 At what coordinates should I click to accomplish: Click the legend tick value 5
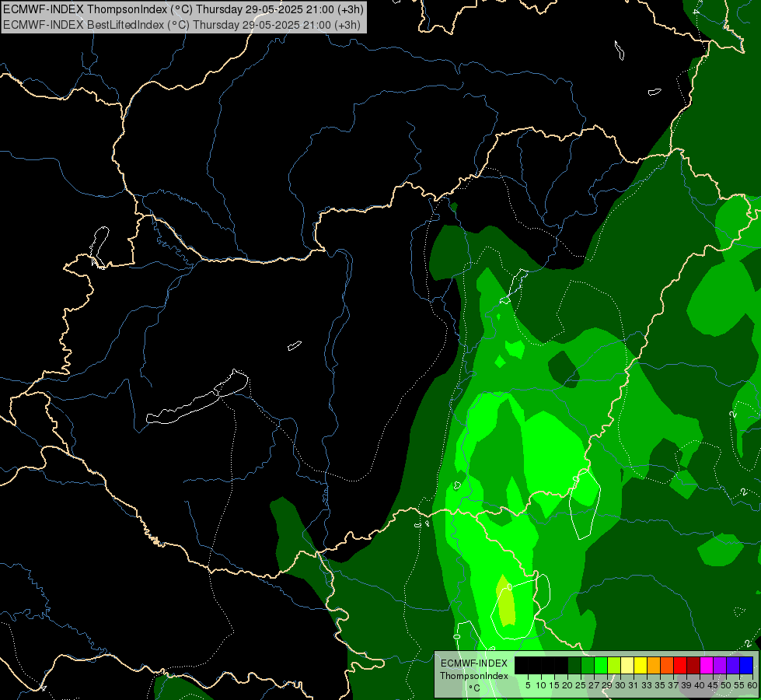tap(528, 685)
